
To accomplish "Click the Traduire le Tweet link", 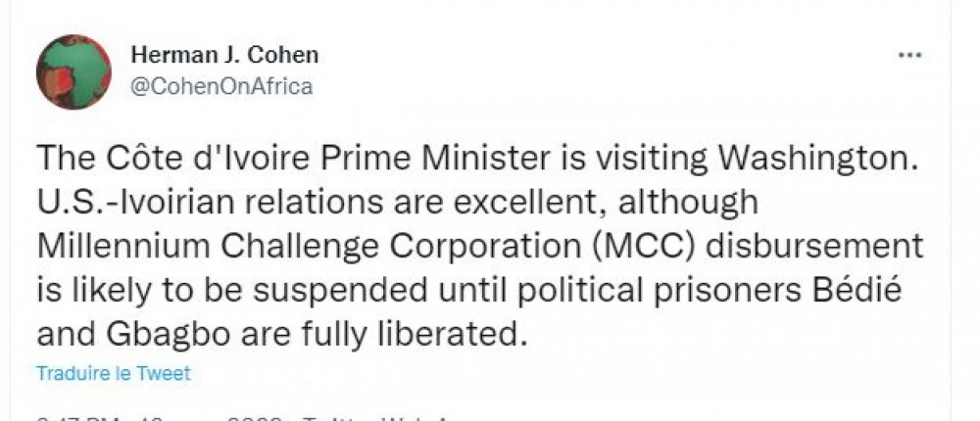I will click(113, 373).
